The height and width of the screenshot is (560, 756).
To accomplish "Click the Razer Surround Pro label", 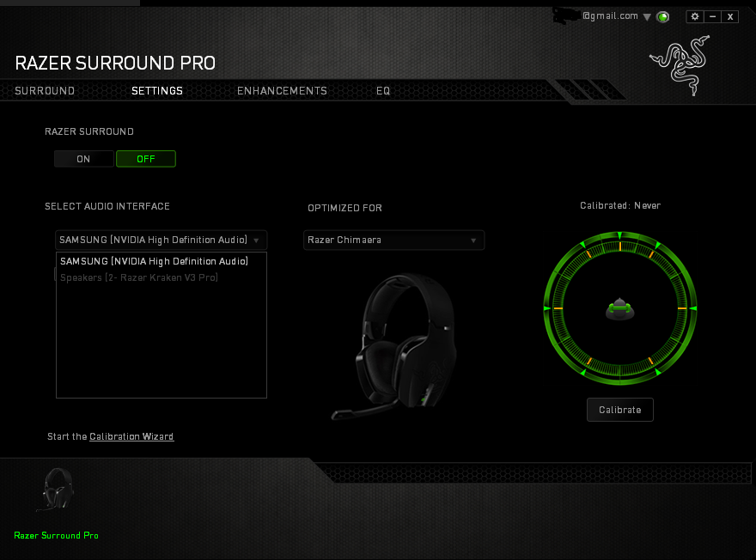I will pyautogui.click(x=57, y=535).
